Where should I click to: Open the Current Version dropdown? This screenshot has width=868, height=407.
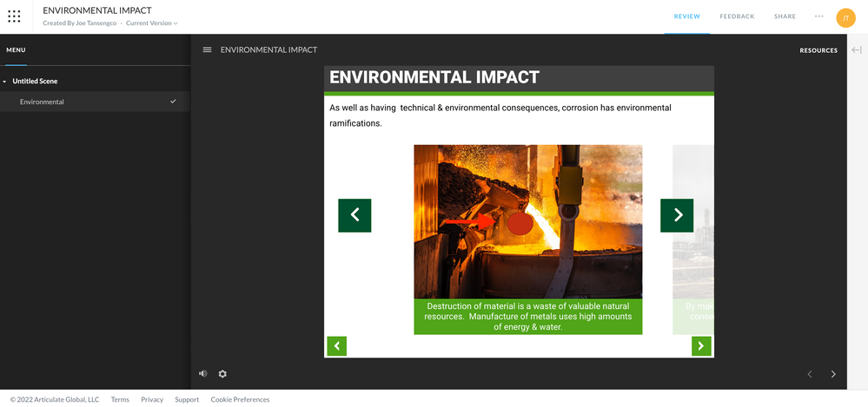pyautogui.click(x=152, y=23)
